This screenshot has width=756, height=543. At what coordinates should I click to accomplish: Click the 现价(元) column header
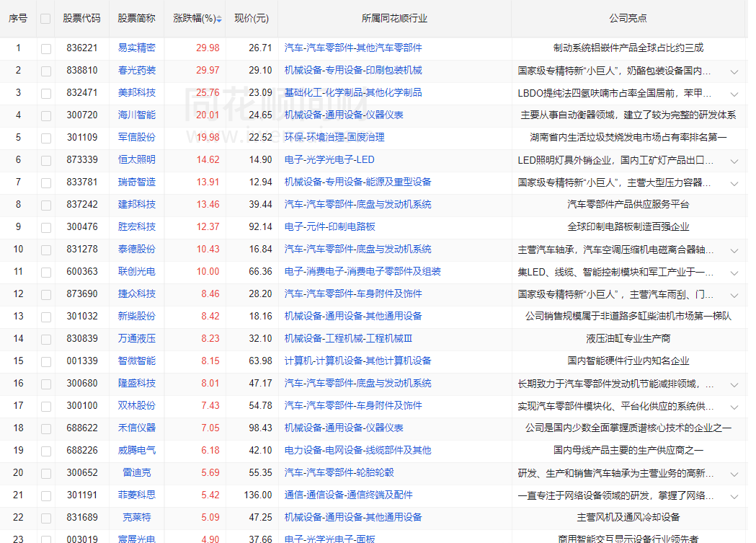point(252,18)
